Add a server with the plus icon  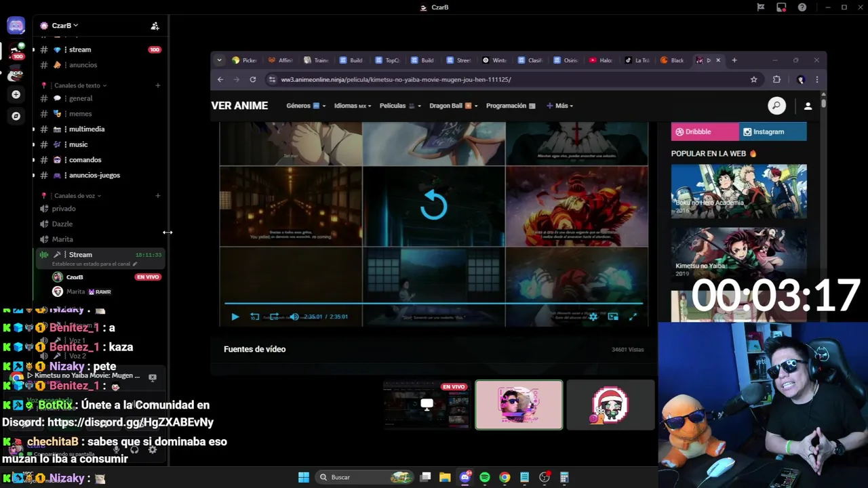click(16, 95)
